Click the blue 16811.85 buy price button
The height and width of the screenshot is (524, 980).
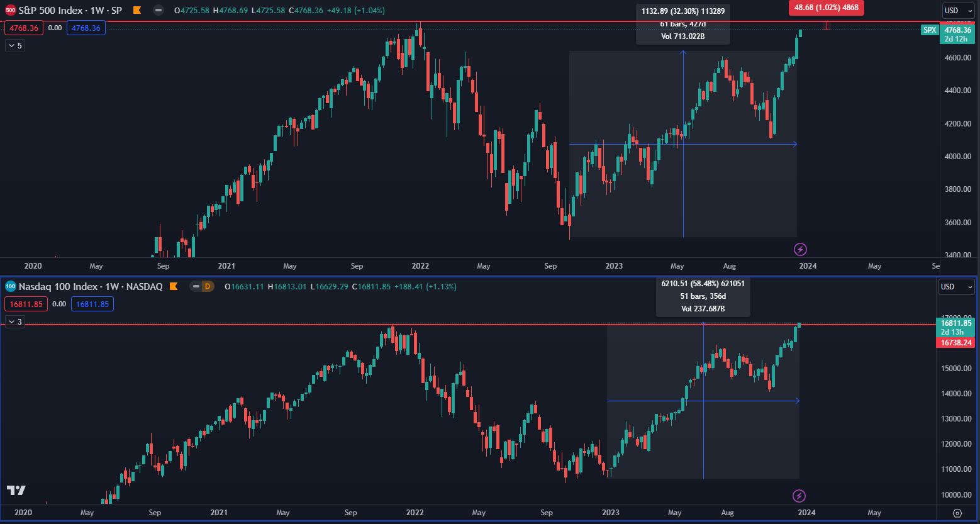(91, 304)
